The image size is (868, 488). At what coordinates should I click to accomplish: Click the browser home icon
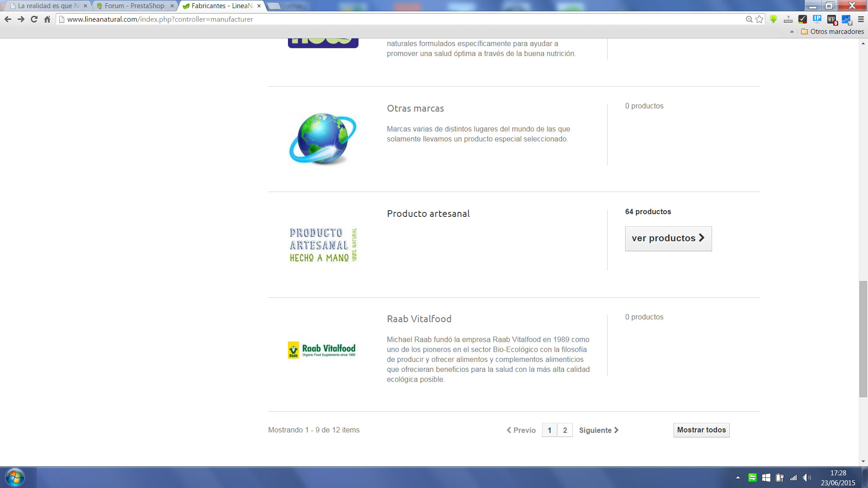point(47,19)
